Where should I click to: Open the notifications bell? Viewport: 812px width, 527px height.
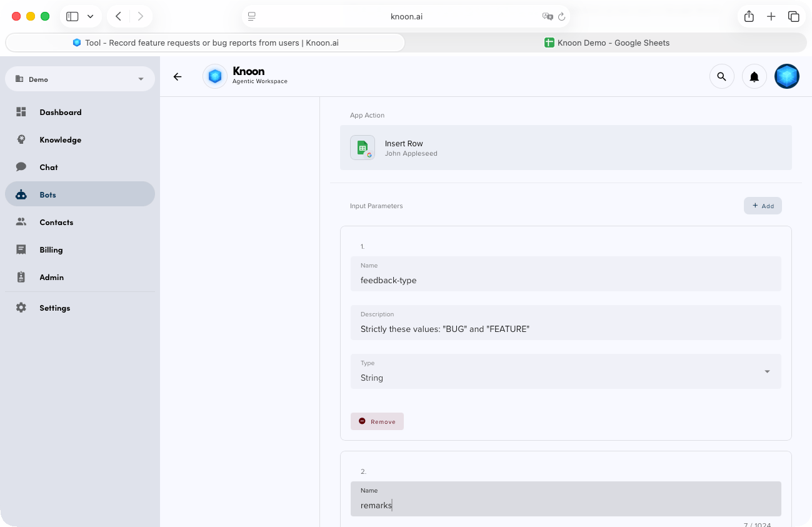point(754,76)
